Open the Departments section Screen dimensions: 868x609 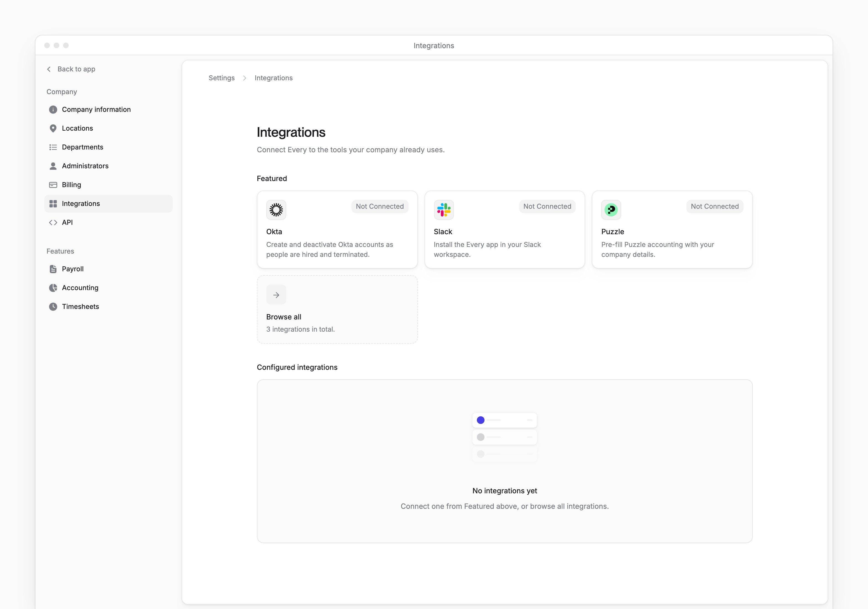point(108,148)
